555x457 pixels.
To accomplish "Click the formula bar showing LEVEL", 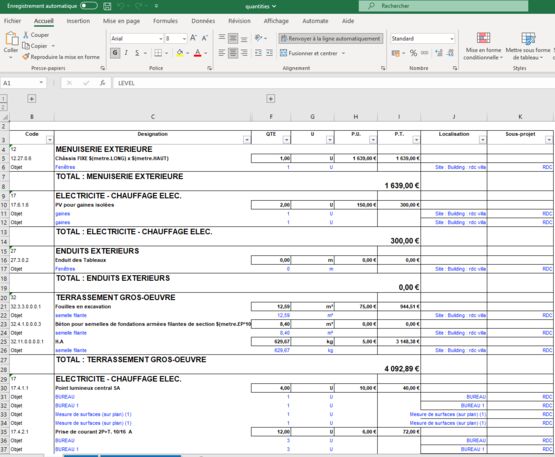I will 333,83.
